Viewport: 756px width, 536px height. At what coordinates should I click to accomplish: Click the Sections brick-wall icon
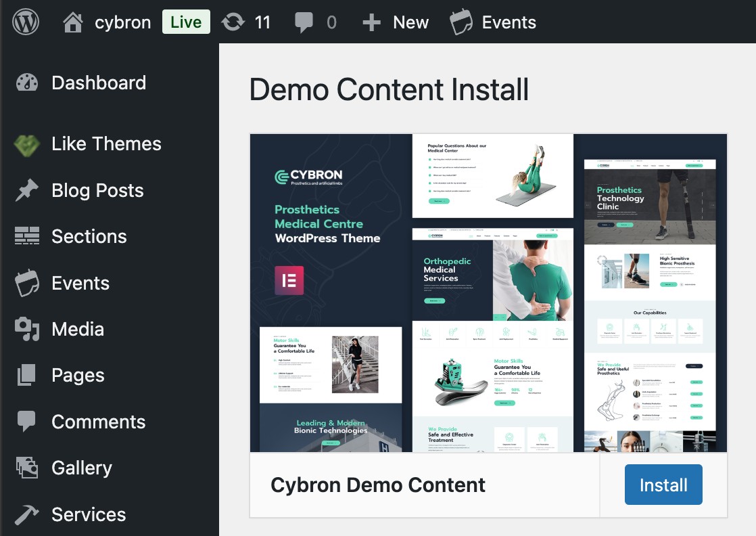[x=27, y=236]
